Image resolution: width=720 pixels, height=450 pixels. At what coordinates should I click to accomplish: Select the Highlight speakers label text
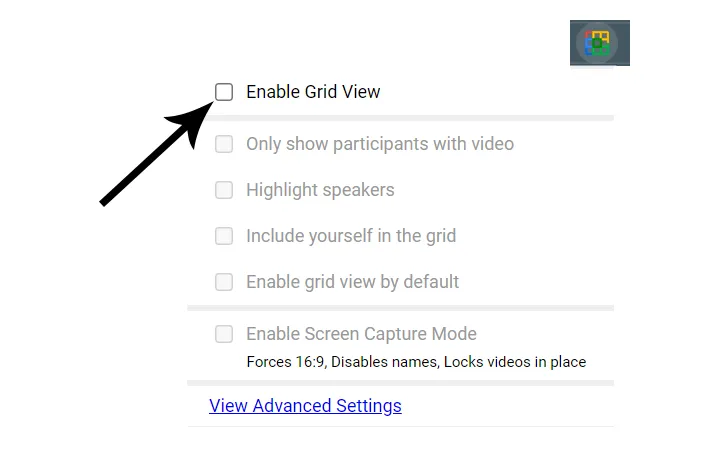tap(320, 190)
